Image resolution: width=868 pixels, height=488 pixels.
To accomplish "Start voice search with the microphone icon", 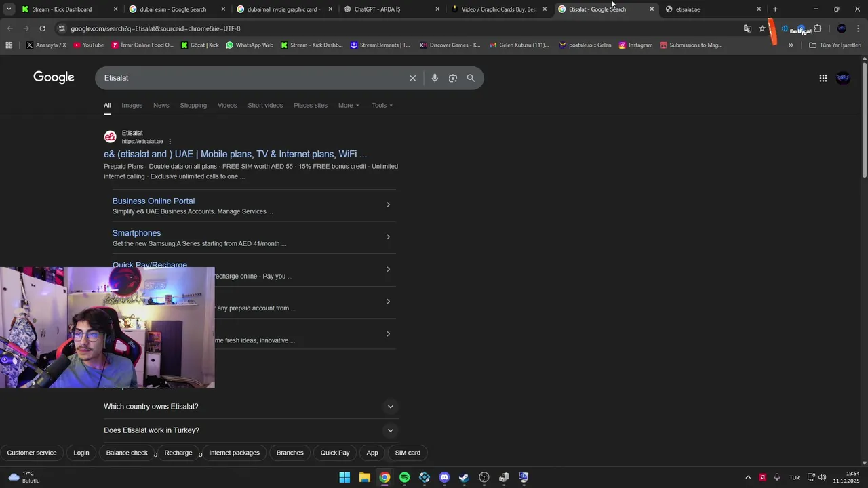I will [435, 78].
